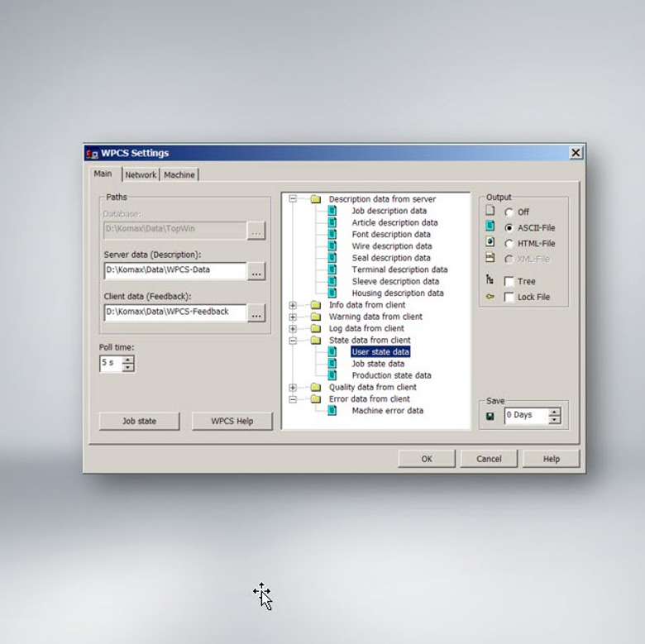Expand the Log data from client node
The width and height of the screenshot is (645, 644).
pyautogui.click(x=293, y=329)
